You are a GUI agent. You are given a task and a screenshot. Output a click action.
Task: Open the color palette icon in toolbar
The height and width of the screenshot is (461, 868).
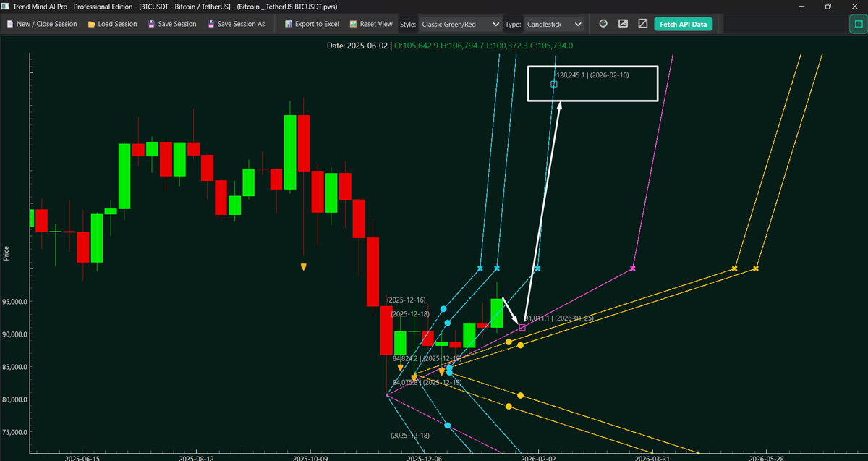(x=603, y=24)
